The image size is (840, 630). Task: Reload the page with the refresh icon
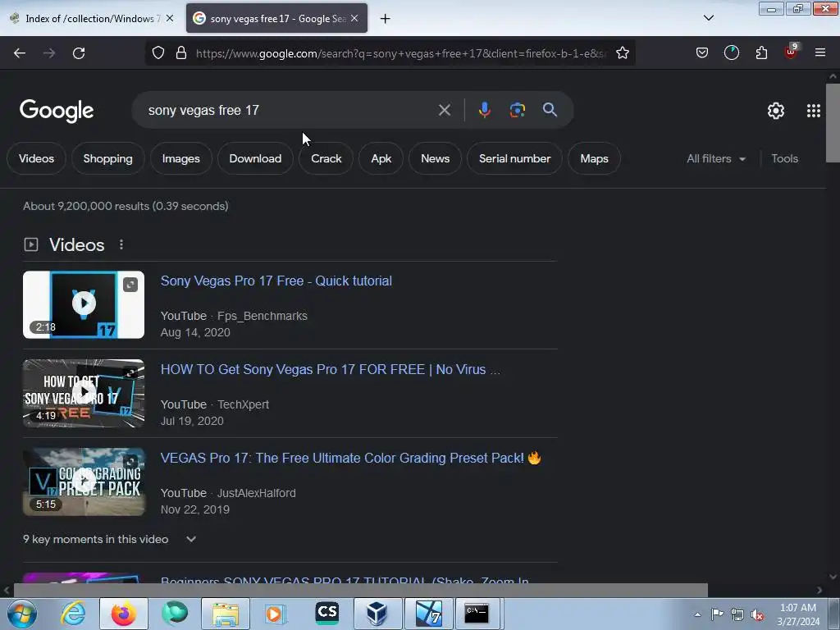click(79, 53)
